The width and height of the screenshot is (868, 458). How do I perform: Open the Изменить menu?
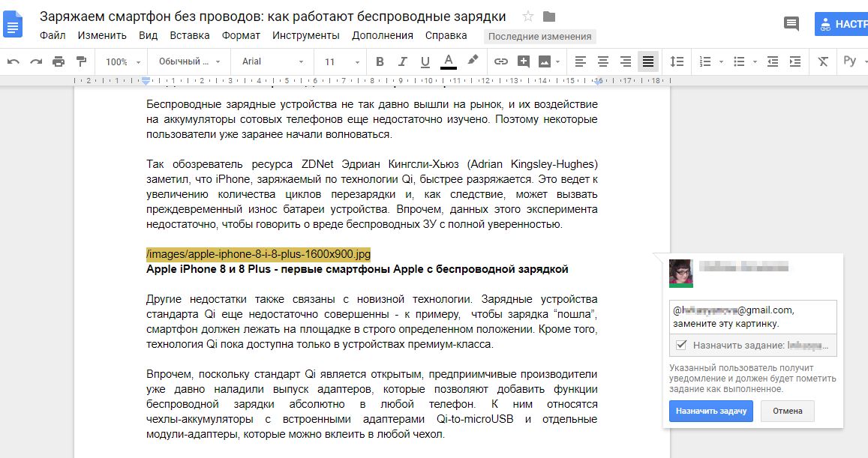coord(102,35)
